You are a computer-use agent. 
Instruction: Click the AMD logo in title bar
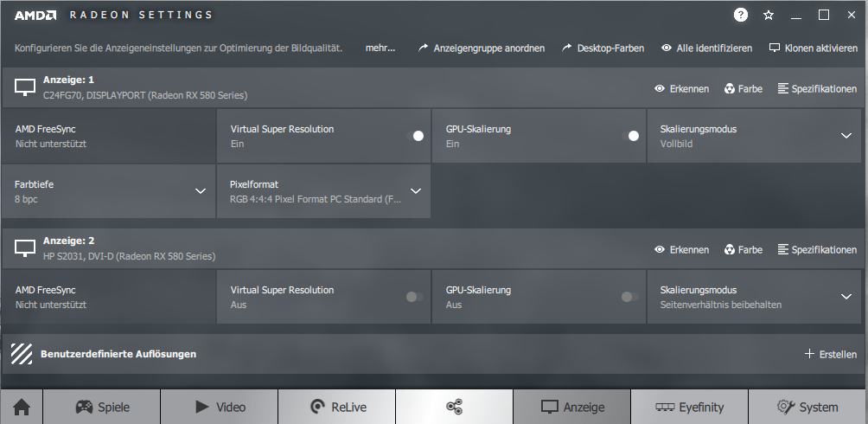35,15
